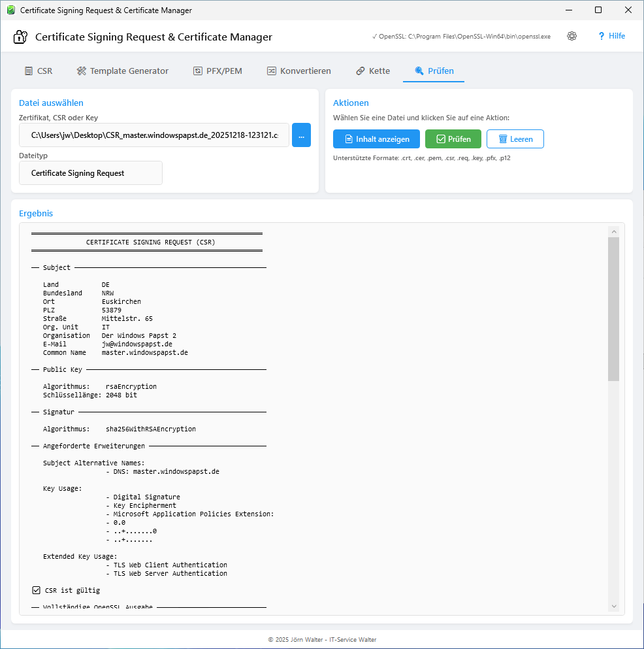This screenshot has width=644, height=649.
Task: Browse for file with the '...' button
Action: pos(301,135)
